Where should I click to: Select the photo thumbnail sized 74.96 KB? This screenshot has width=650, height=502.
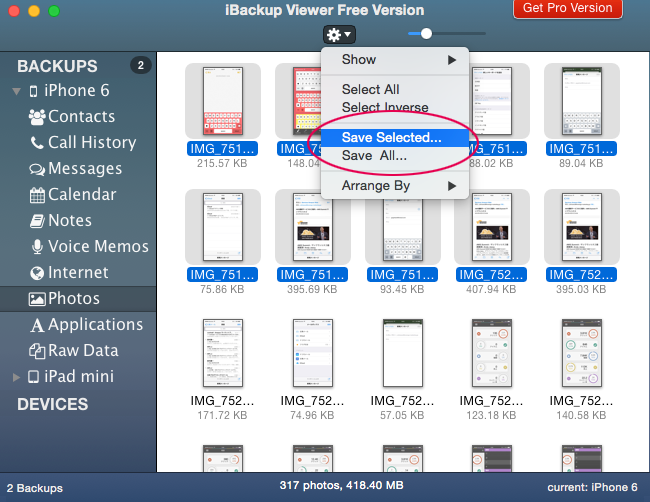(313, 353)
